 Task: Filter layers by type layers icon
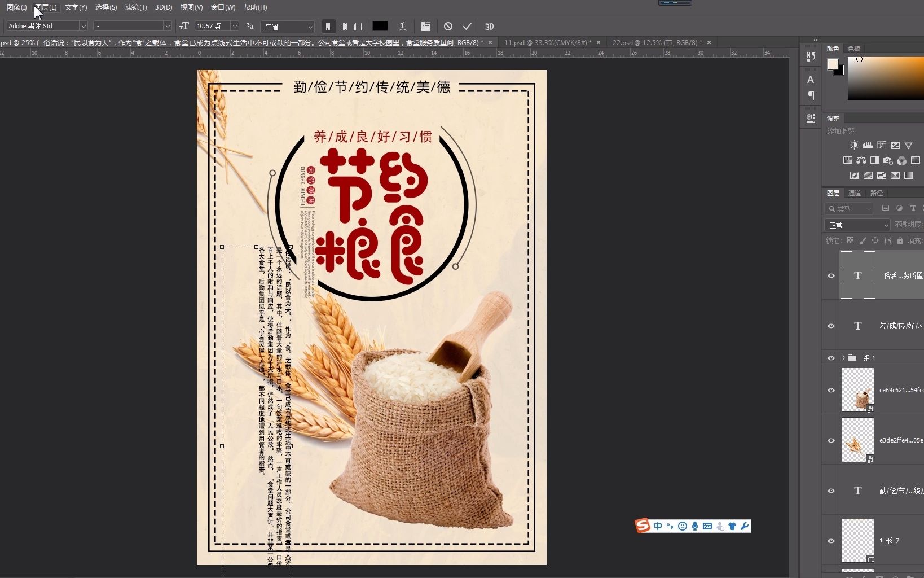pyautogui.click(x=913, y=208)
